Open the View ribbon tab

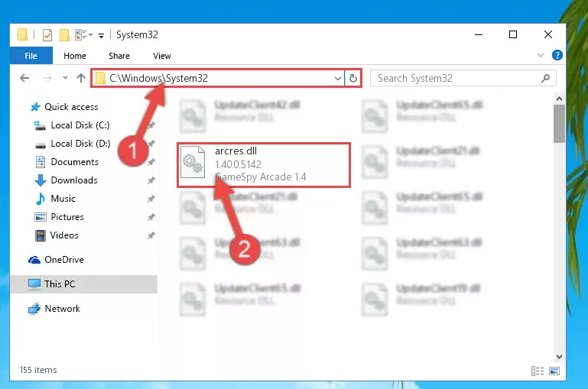click(x=161, y=56)
